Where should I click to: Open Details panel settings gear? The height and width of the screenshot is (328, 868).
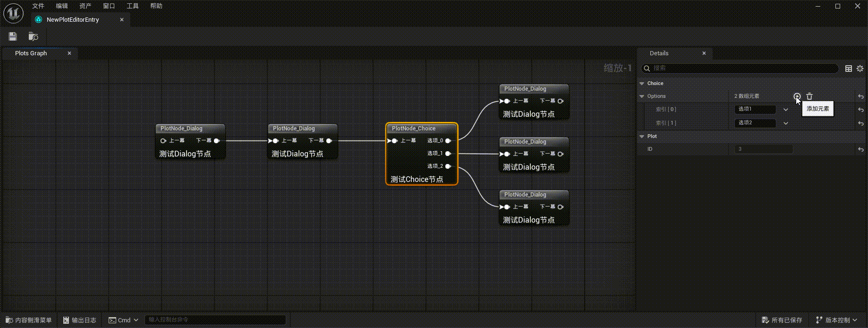pos(860,69)
